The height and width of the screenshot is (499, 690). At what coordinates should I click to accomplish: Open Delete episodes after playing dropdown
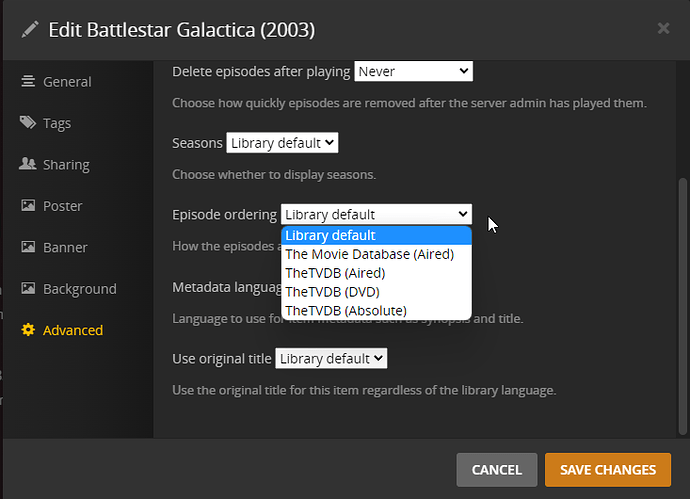point(413,71)
